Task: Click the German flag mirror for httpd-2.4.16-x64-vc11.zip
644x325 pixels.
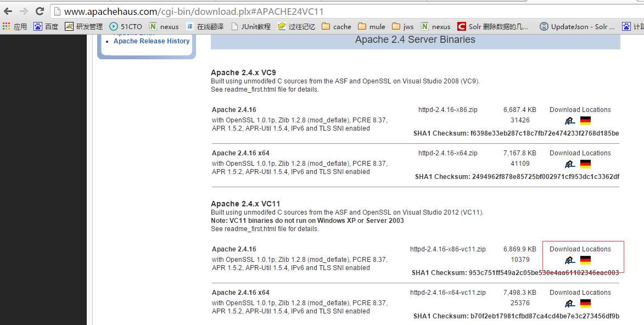Action: tap(585, 304)
